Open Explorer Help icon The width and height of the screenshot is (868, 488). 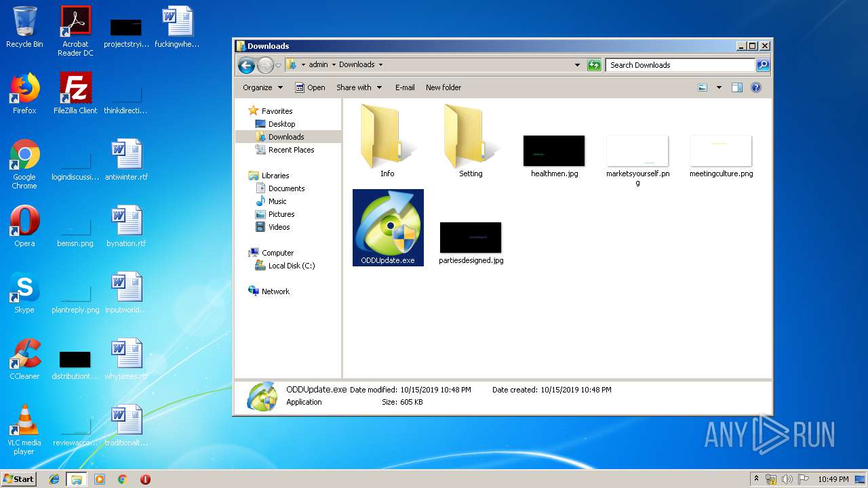(756, 87)
